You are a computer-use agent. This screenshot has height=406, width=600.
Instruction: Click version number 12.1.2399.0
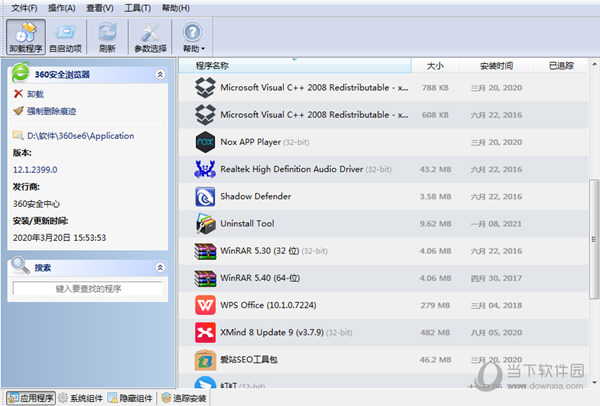point(35,170)
